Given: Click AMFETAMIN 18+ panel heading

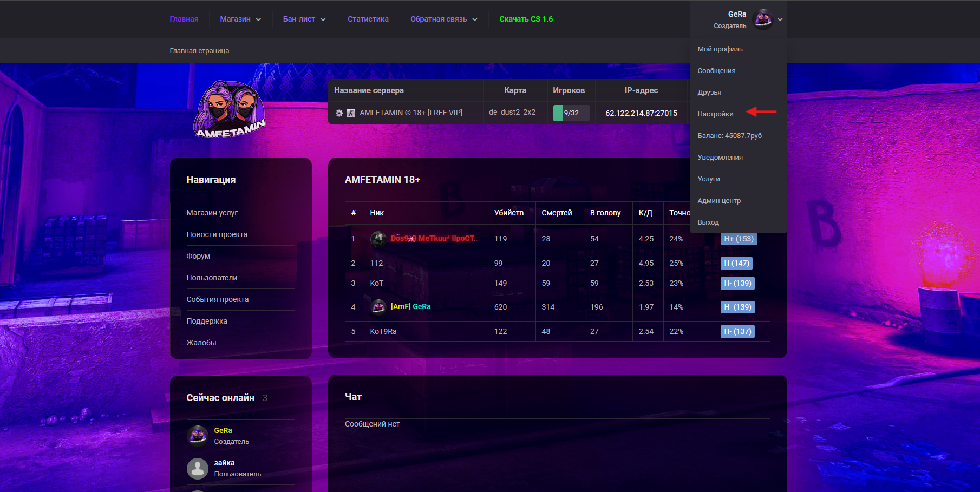Looking at the screenshot, I should point(382,180).
